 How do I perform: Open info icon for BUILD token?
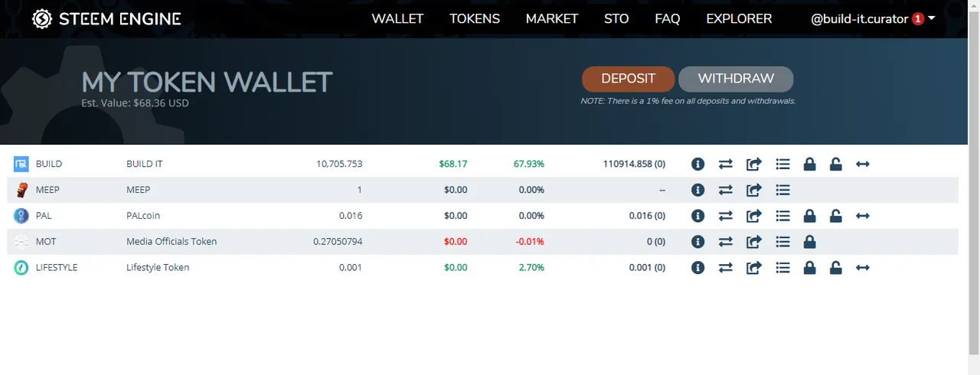tap(697, 164)
